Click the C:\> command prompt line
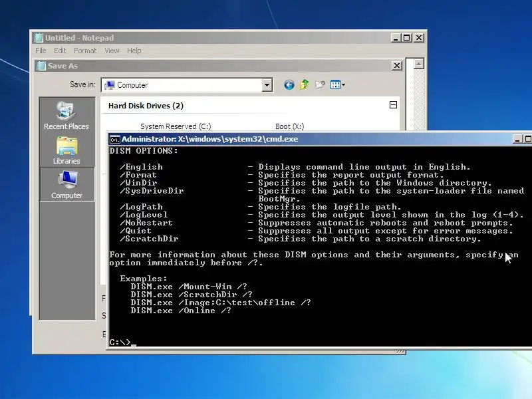Screen dimensions: 532x399 point(123,342)
